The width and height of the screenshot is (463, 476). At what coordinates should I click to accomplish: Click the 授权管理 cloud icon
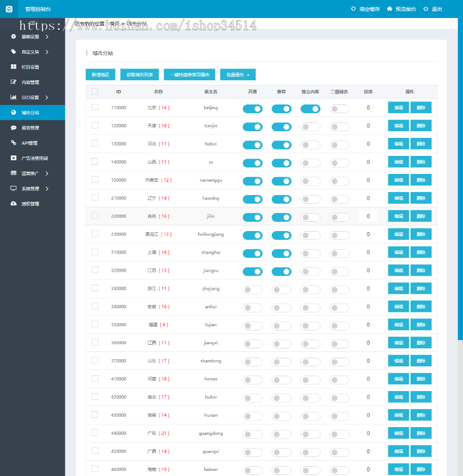(x=13, y=204)
